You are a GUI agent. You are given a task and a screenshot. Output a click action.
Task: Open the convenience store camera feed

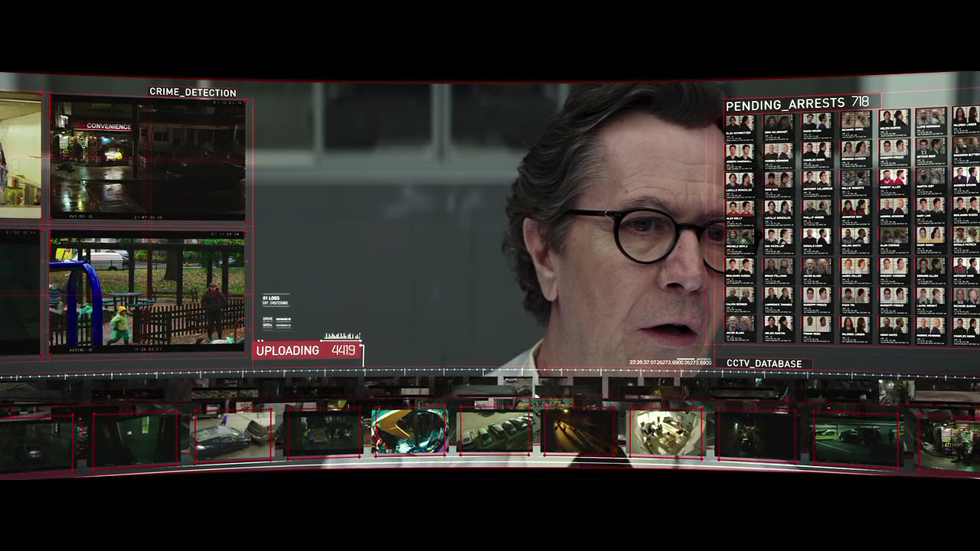(148, 158)
